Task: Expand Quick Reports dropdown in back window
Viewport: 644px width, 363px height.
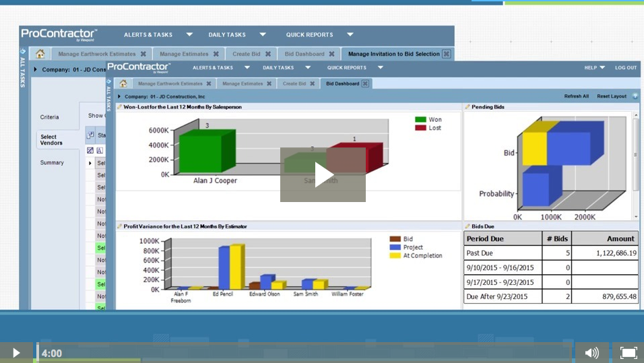Action: tap(350, 34)
